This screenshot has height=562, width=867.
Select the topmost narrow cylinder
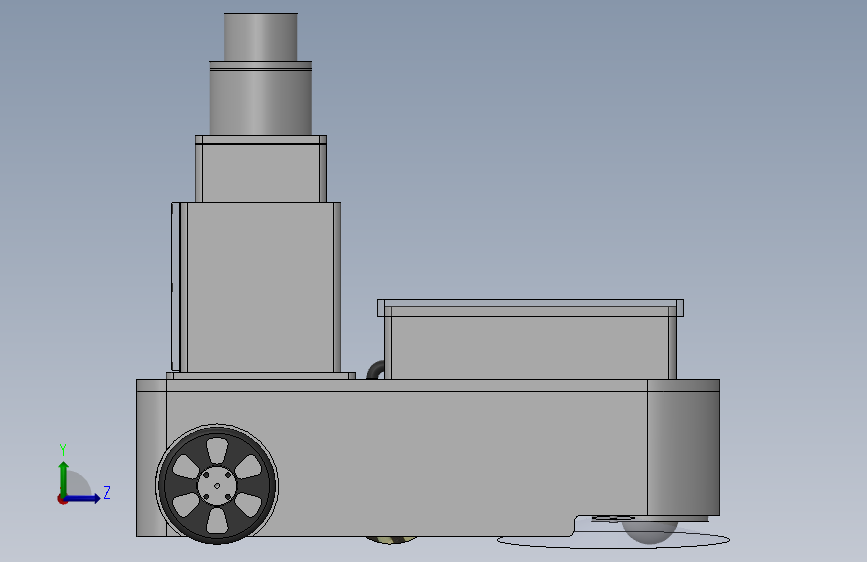coord(260,37)
